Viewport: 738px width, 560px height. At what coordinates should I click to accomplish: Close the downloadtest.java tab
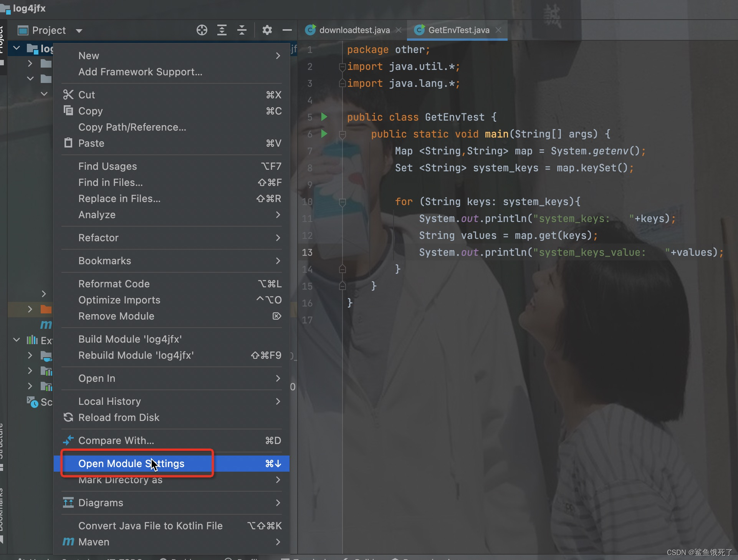pyautogui.click(x=399, y=30)
